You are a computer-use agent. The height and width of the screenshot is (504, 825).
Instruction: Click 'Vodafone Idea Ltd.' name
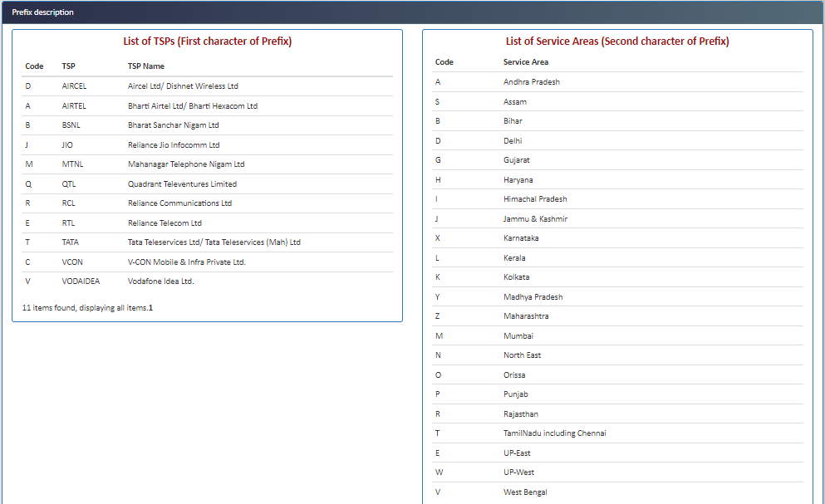[161, 281]
